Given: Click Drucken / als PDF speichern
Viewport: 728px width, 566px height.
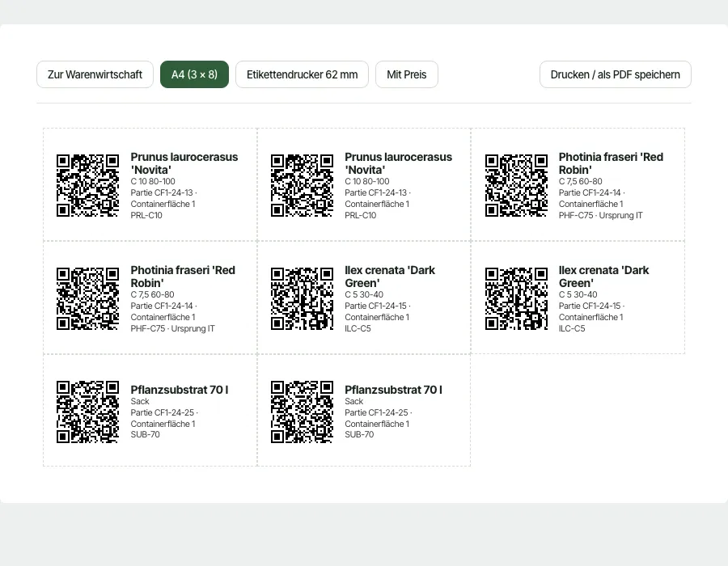Looking at the screenshot, I should coord(616,74).
